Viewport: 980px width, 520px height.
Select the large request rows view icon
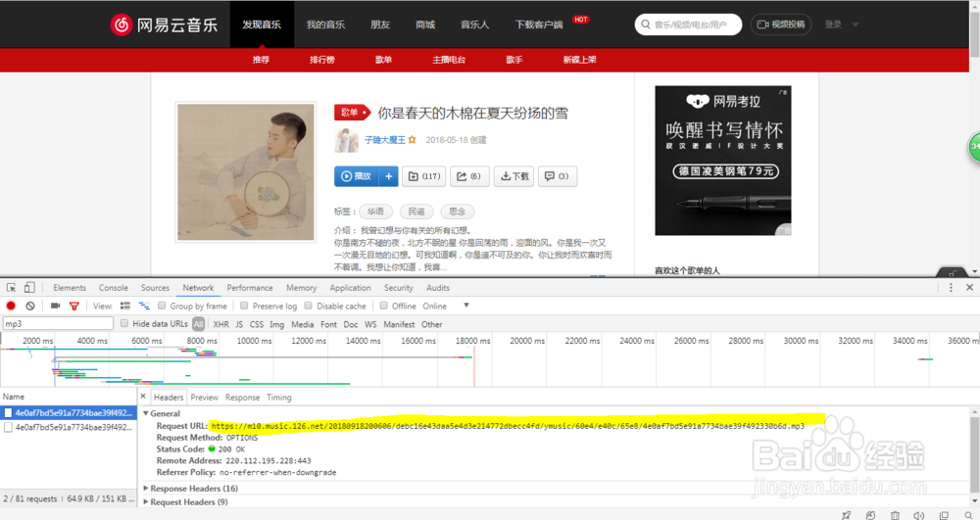[x=125, y=306]
